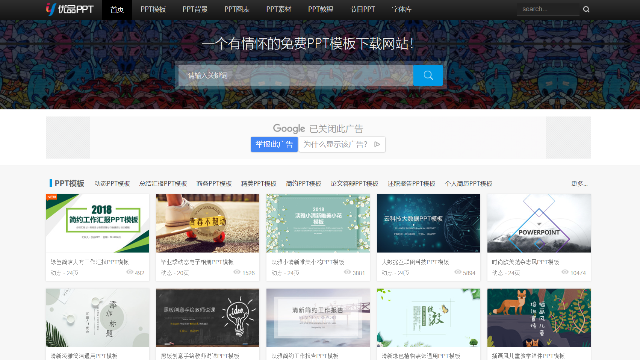Click the blue search button in the banner
Screen dimensions: 640x360
pos(428,76)
